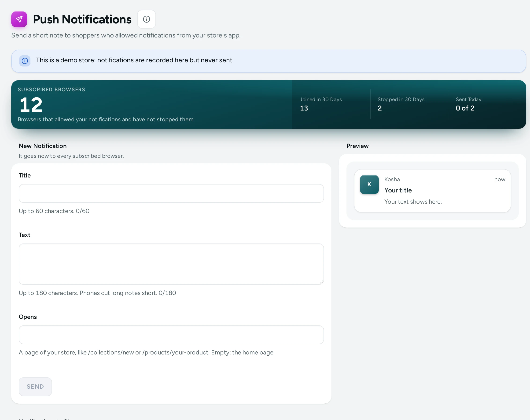Click 'Your text shows here.' preview text

(x=413, y=202)
